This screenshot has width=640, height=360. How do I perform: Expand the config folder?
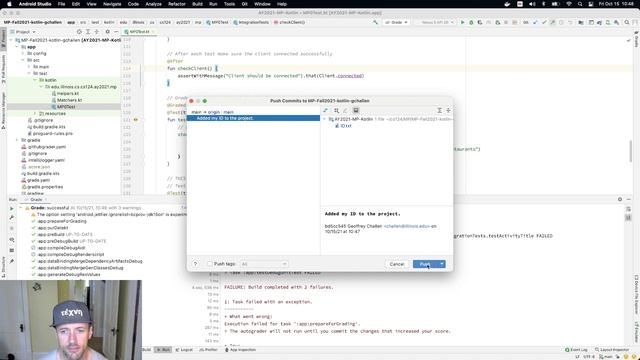tap(23, 53)
